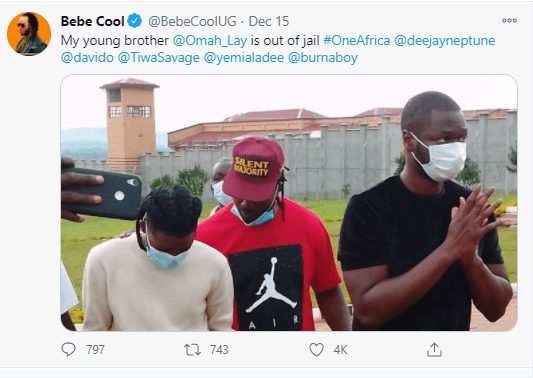Image resolution: width=533 pixels, height=378 pixels.
Task: Click the Bebe Cool display name
Action: pos(92,21)
